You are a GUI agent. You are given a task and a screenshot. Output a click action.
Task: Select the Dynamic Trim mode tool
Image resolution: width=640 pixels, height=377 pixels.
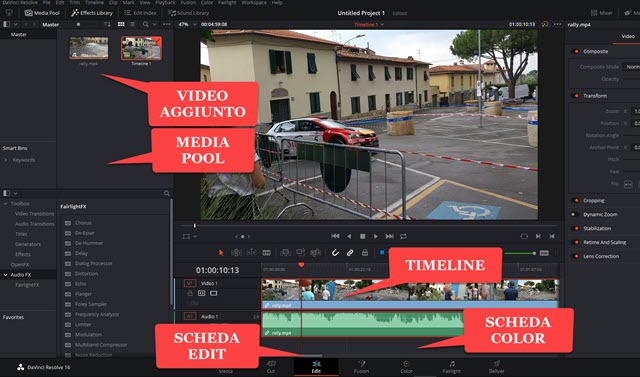coord(251,253)
